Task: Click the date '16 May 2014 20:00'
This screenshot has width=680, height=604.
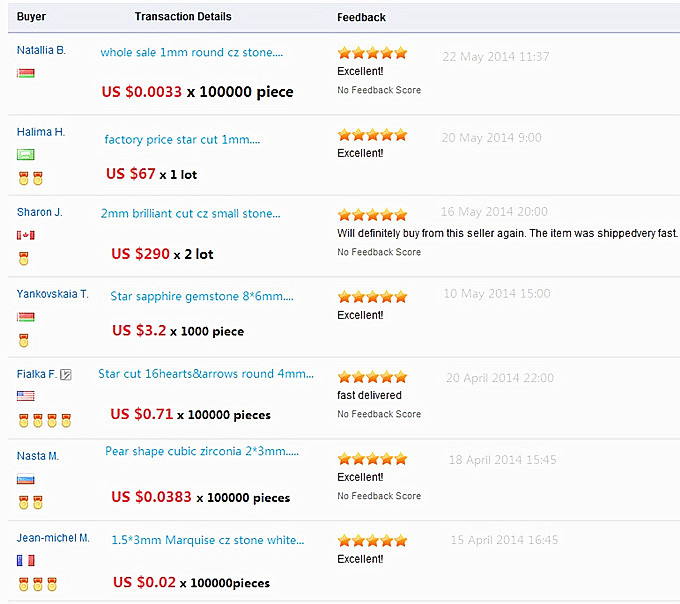Action: [x=494, y=212]
